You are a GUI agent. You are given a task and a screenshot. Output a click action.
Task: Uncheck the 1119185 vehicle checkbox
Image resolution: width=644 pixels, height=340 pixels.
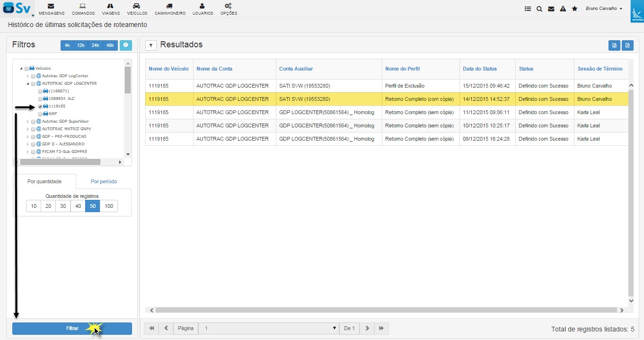pos(40,107)
